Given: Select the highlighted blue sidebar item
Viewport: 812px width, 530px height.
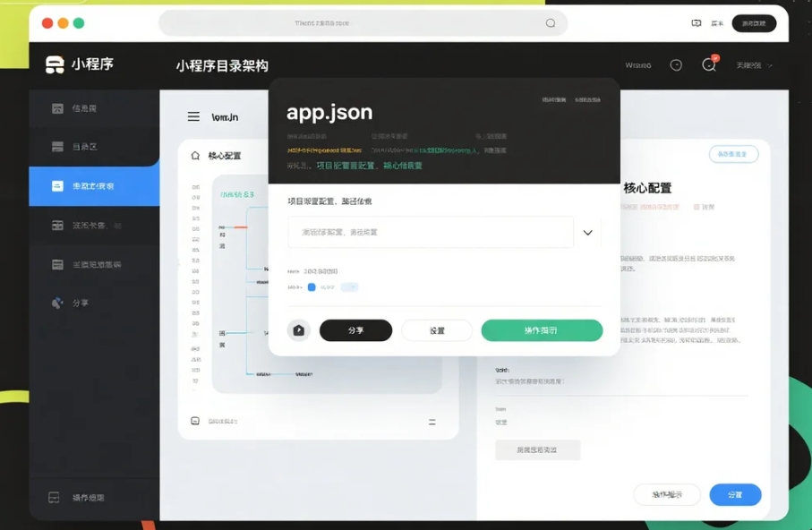Looking at the screenshot, I should pyautogui.click(x=94, y=186).
